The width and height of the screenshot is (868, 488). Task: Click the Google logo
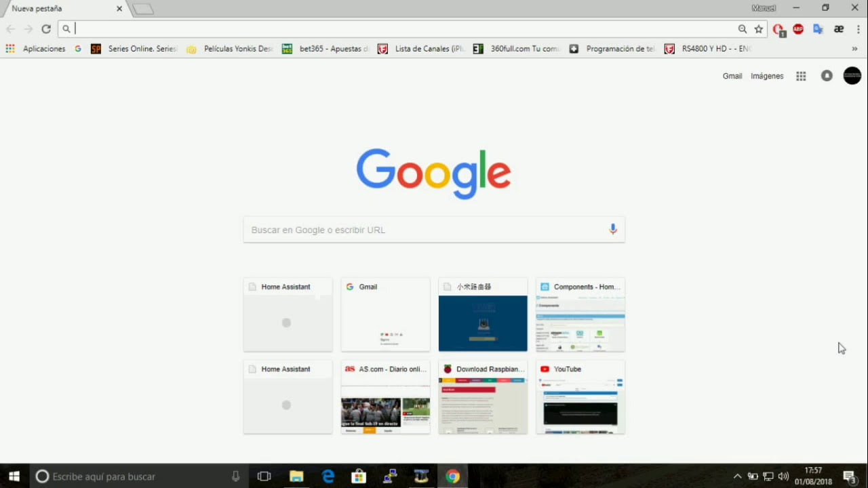[x=433, y=174]
